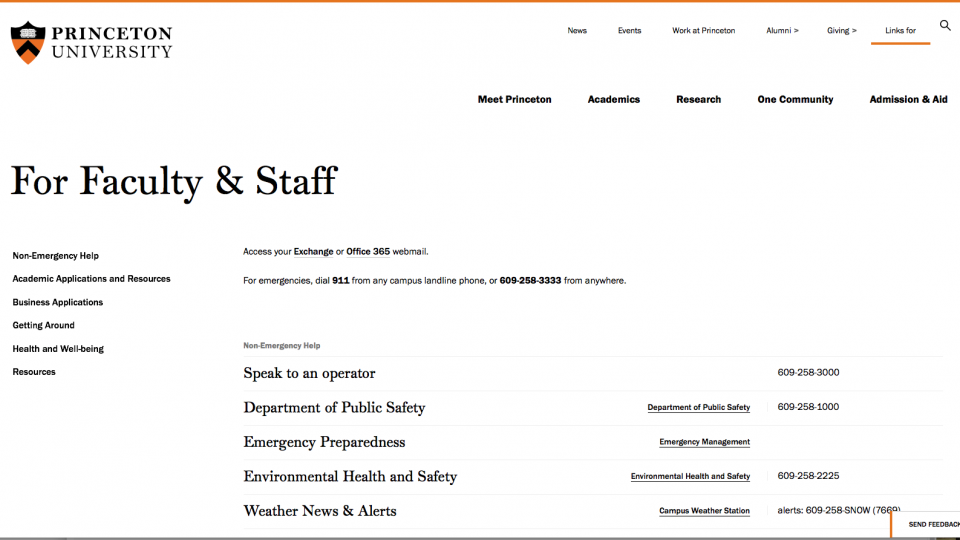Jump to Health and Well-being section
960x540 pixels.
click(58, 349)
